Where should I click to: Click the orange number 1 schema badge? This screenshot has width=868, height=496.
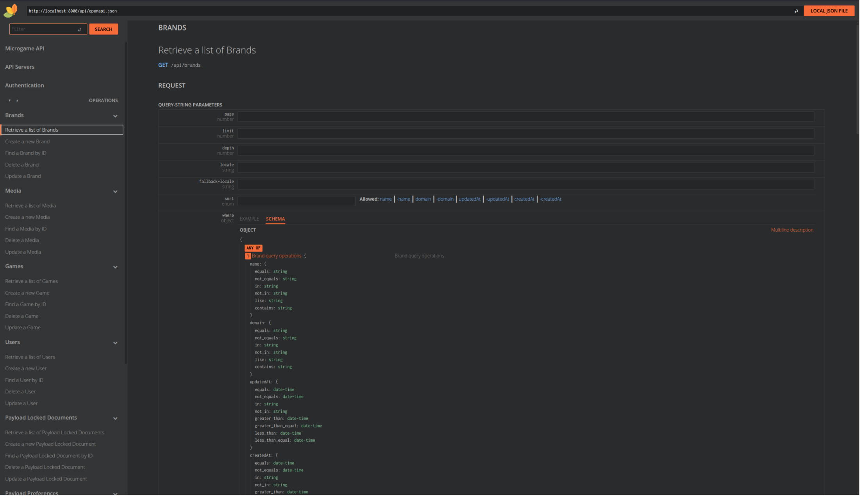(248, 256)
